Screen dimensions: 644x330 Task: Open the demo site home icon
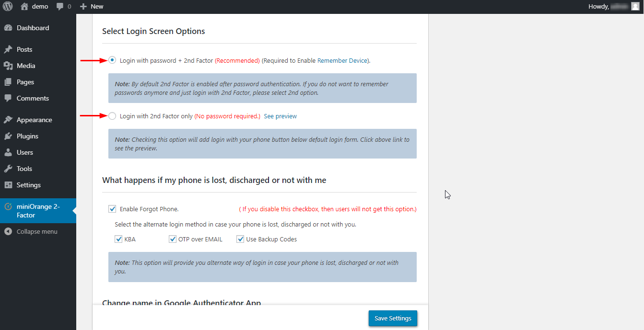(24, 6)
